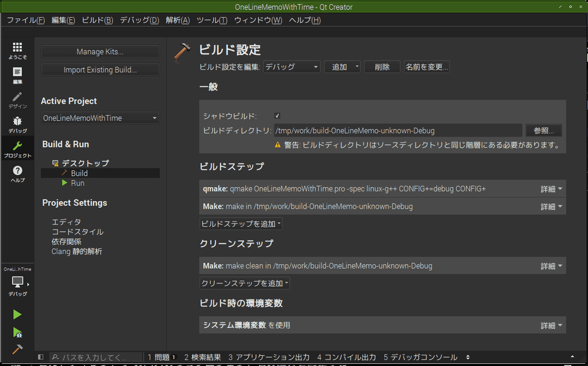Open the デバッグ(D) menu
The image size is (588, 366).
point(139,20)
